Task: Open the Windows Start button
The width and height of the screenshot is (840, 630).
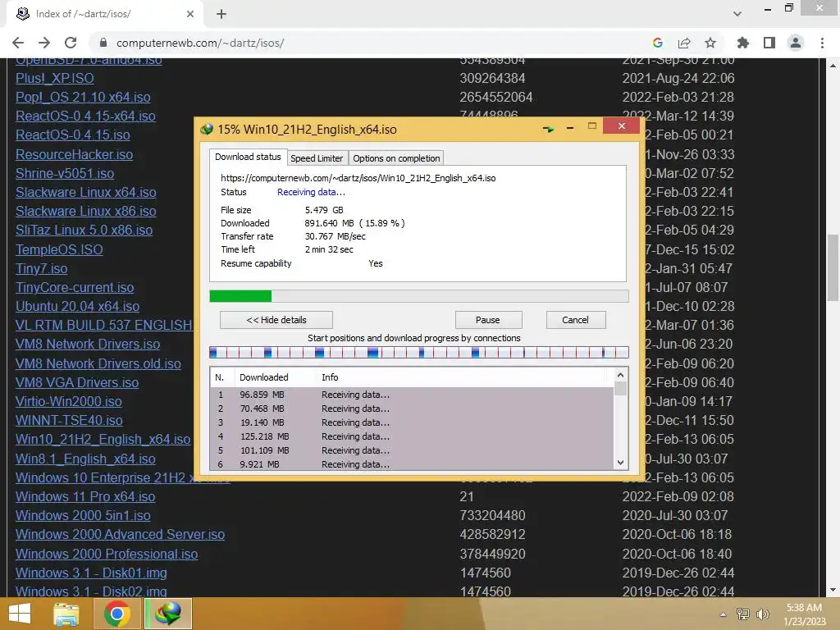Action: point(20,614)
